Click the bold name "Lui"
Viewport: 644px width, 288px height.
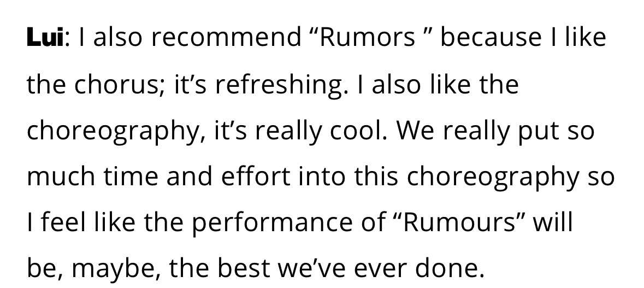(x=45, y=37)
